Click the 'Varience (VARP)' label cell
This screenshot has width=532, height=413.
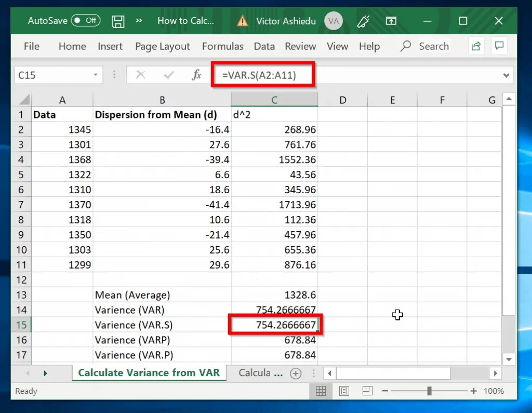point(162,340)
